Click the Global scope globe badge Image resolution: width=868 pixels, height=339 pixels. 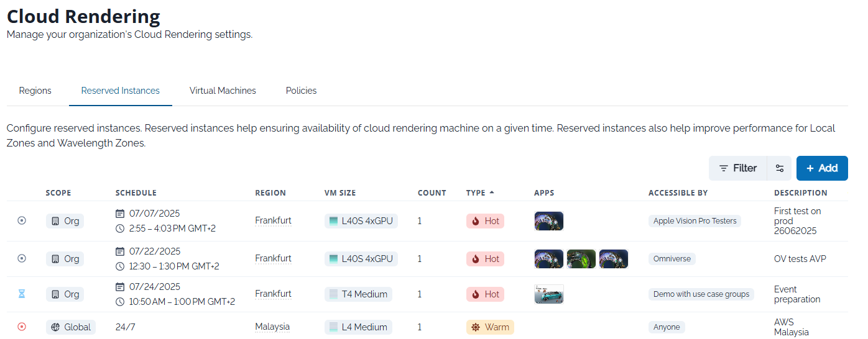coord(71,327)
